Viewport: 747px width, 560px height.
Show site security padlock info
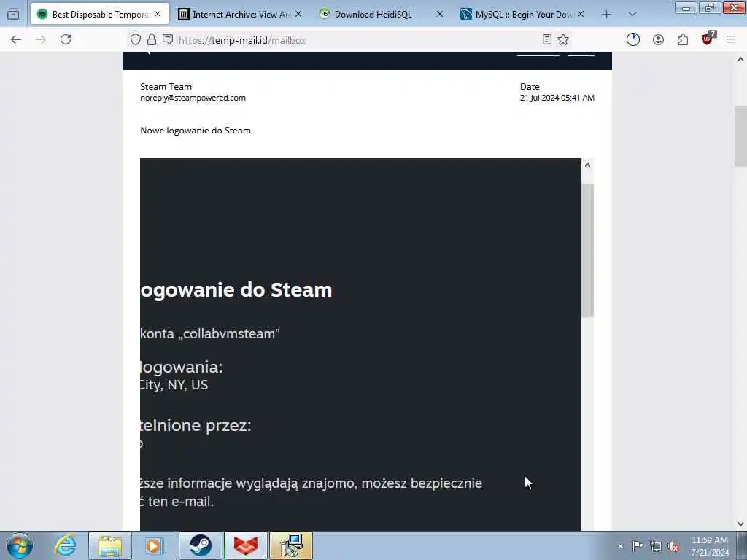[152, 40]
